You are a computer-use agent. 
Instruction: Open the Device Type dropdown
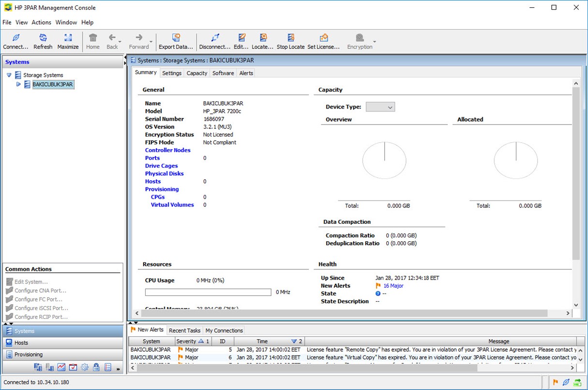380,107
